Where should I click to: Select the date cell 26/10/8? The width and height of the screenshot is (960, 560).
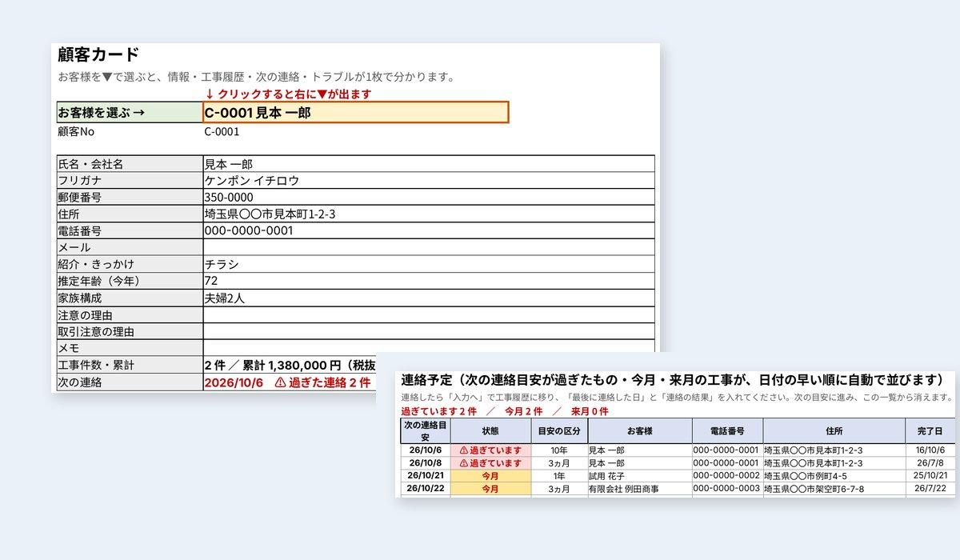(426, 462)
